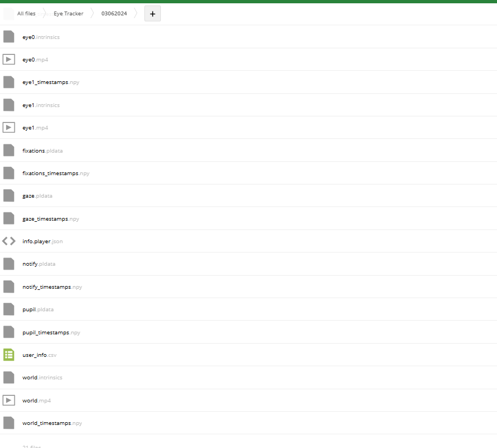Select the fixations.pldata file icon
Viewport: 497px width, 448px height.
tap(9, 150)
